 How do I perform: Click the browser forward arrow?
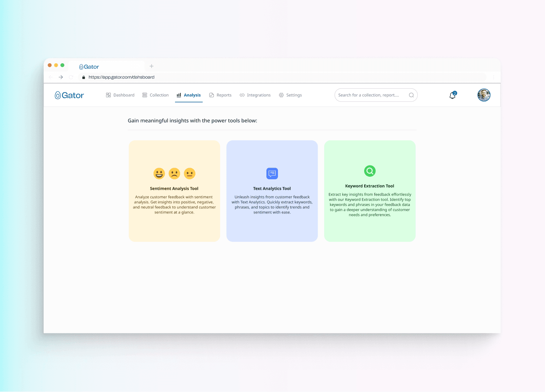click(61, 77)
